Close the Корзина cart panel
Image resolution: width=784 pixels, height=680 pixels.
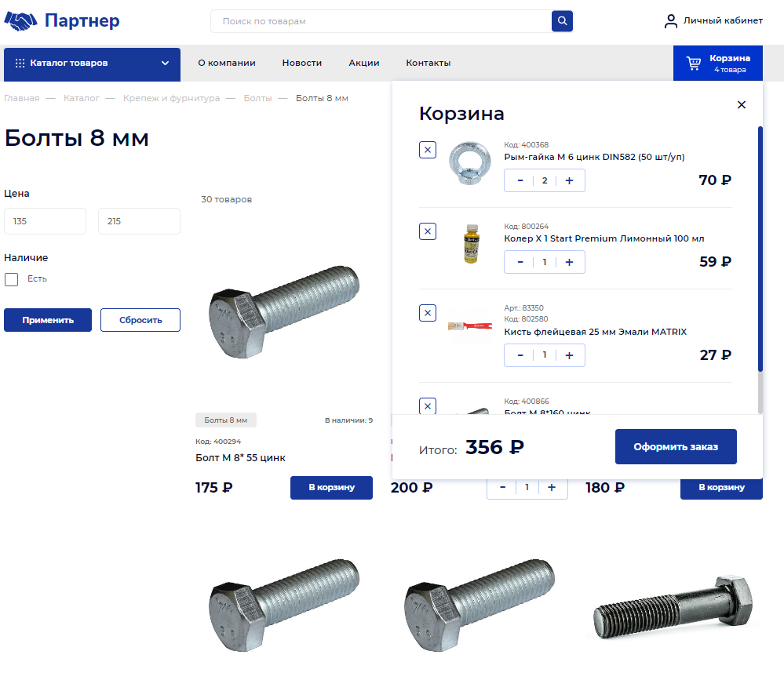click(741, 105)
